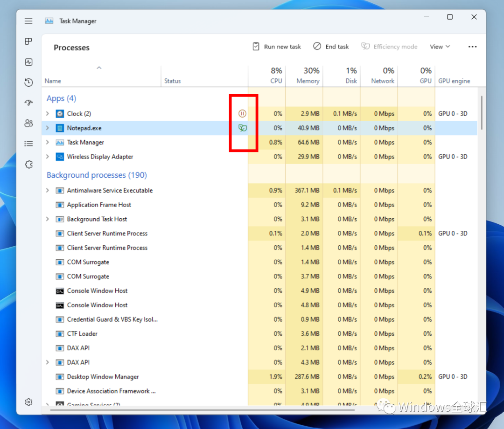Expand the second DAX API entry
This screenshot has width=504, height=429.
point(48,362)
